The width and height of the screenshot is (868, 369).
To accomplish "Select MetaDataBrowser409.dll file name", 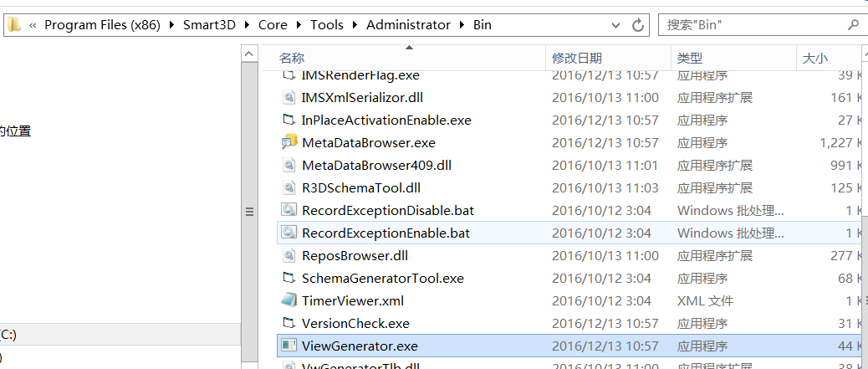I will click(376, 165).
